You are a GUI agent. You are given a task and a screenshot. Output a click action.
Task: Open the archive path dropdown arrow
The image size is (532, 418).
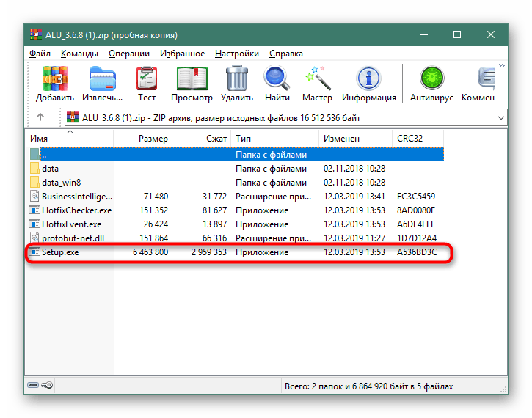click(500, 118)
